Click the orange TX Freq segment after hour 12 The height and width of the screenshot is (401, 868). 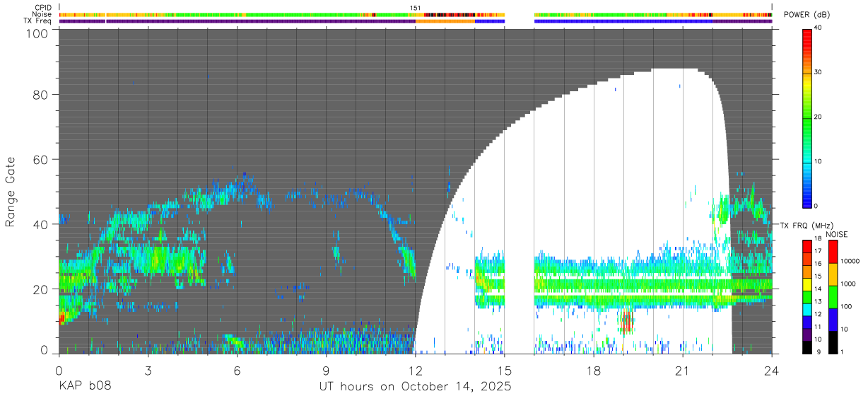click(445, 21)
